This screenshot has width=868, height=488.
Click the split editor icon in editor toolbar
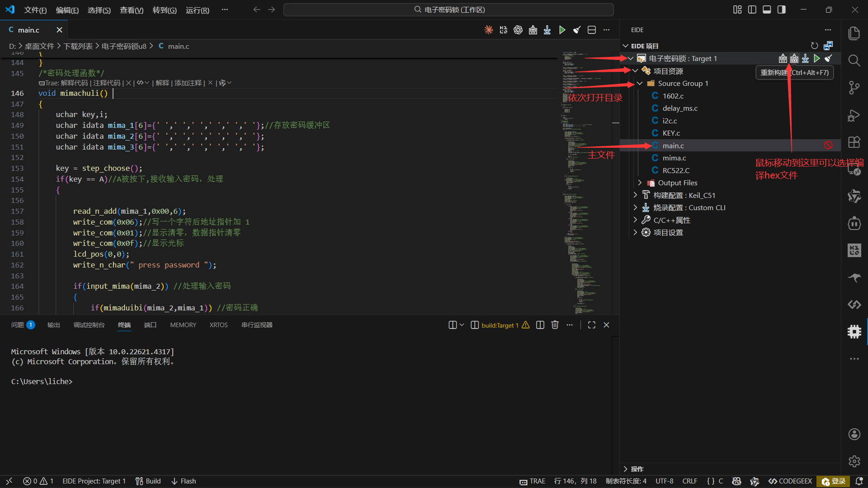coord(591,30)
